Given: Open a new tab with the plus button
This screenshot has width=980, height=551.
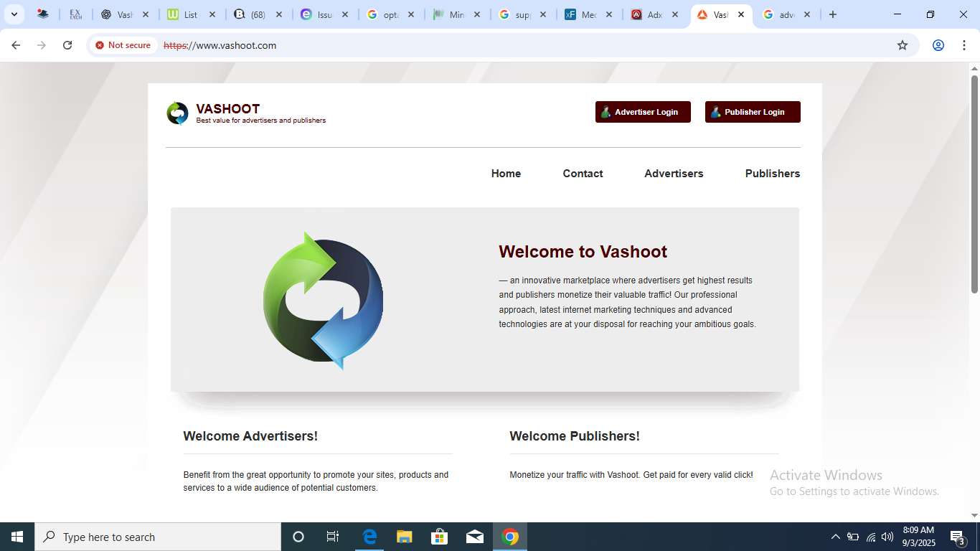Looking at the screenshot, I should 833,14.
